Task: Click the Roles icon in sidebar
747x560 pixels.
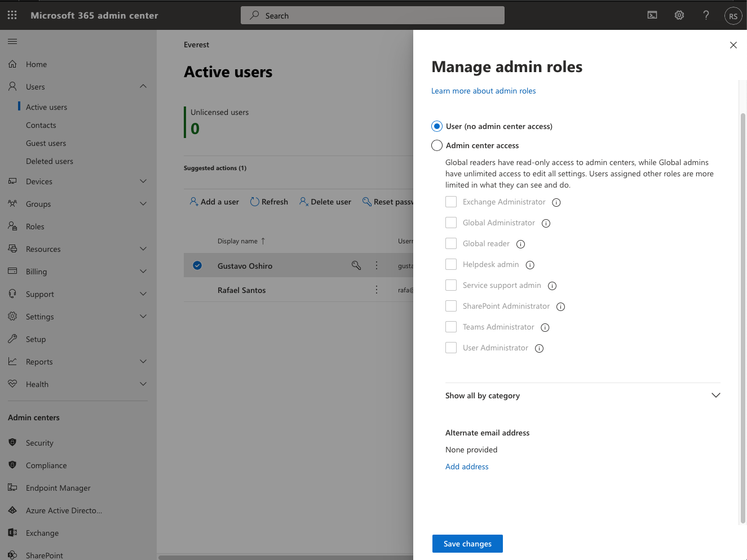Action: (x=12, y=226)
